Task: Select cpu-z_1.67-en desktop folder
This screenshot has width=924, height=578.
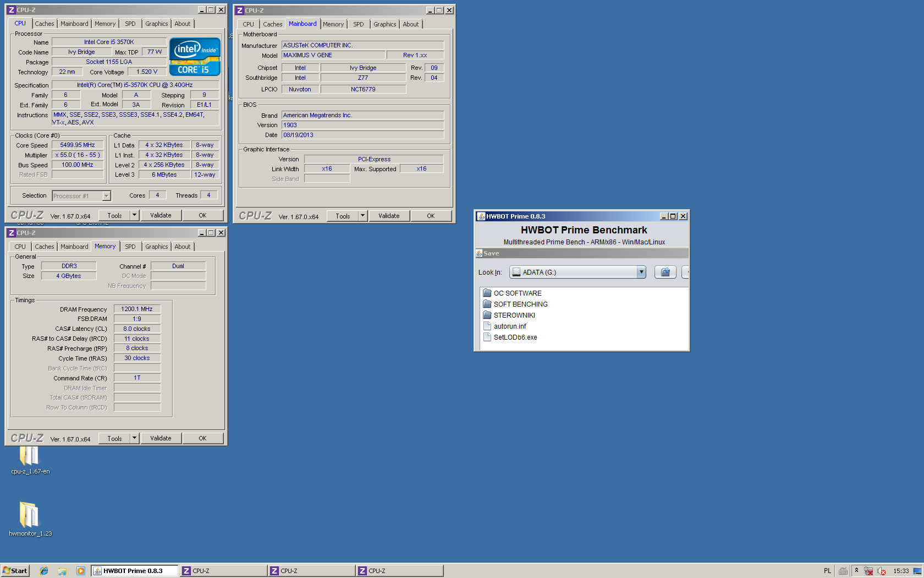Action: [x=30, y=460]
